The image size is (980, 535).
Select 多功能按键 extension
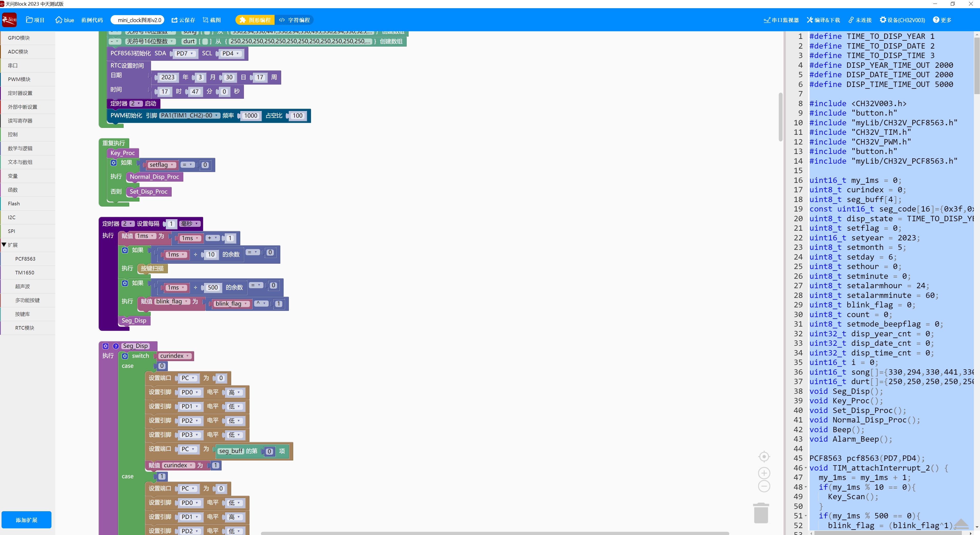coord(28,300)
